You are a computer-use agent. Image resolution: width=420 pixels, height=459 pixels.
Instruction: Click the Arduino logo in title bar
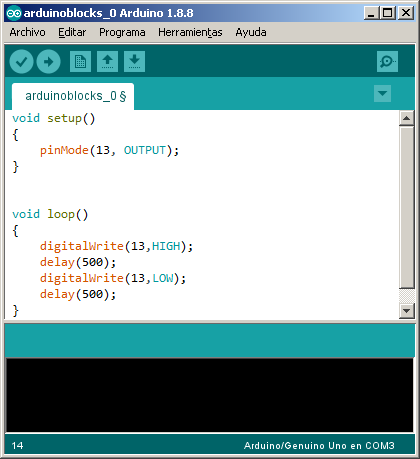(14, 13)
